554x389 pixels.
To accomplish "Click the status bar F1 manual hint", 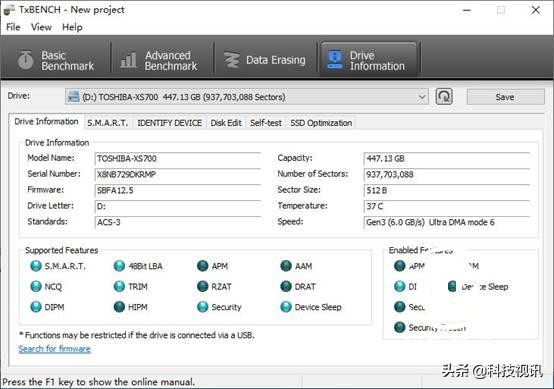I will tap(99, 382).
